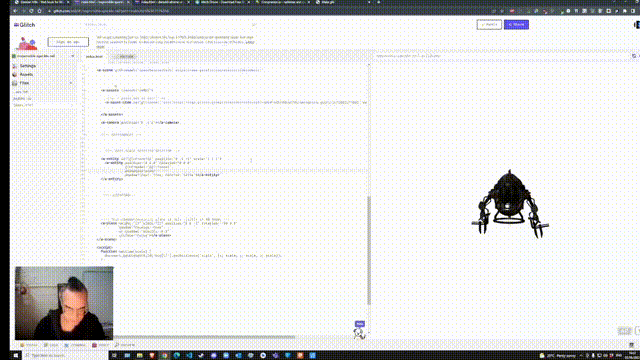Screen dimensions: 640x360
Task: Open the project name dropdown arrow
Action: tap(73, 56)
